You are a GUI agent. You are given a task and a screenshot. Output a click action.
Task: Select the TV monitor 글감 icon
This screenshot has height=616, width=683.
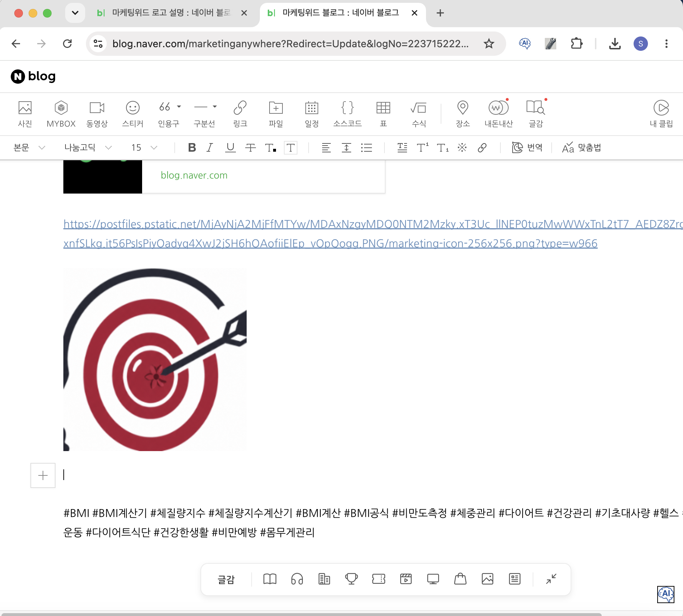point(433,579)
